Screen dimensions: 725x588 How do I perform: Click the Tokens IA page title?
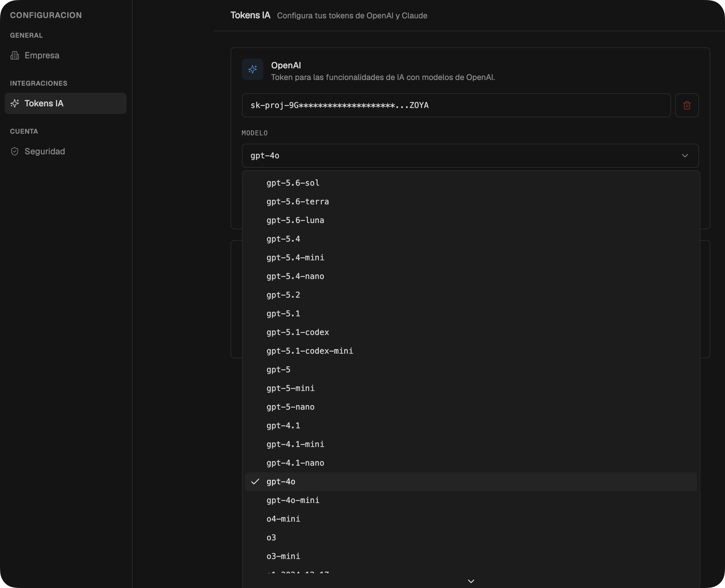[x=250, y=15]
